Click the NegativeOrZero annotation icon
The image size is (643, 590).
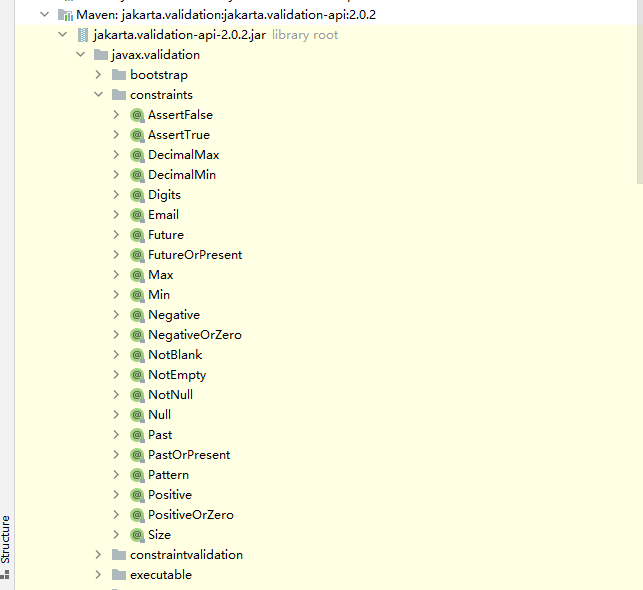pos(137,335)
